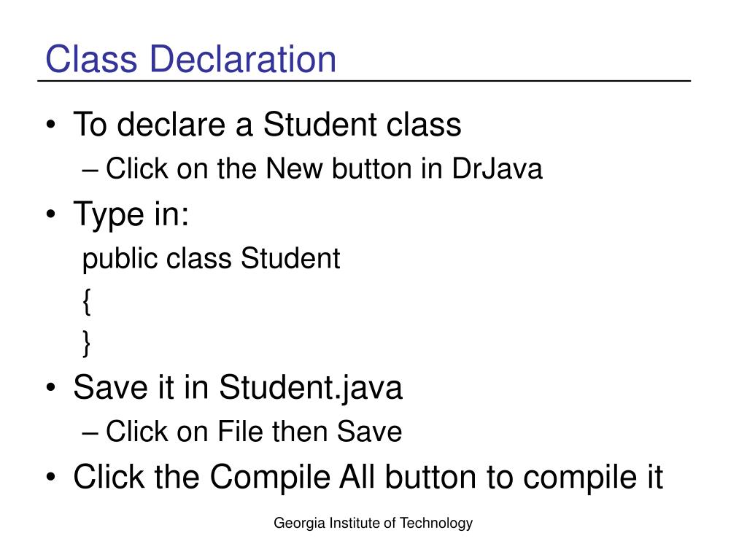Click the opening curly brace
747x560 pixels.
coord(86,301)
